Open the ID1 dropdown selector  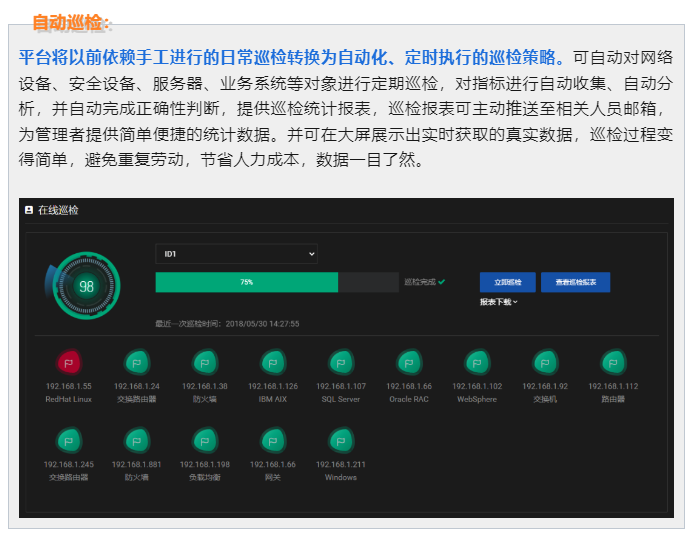[x=236, y=254]
